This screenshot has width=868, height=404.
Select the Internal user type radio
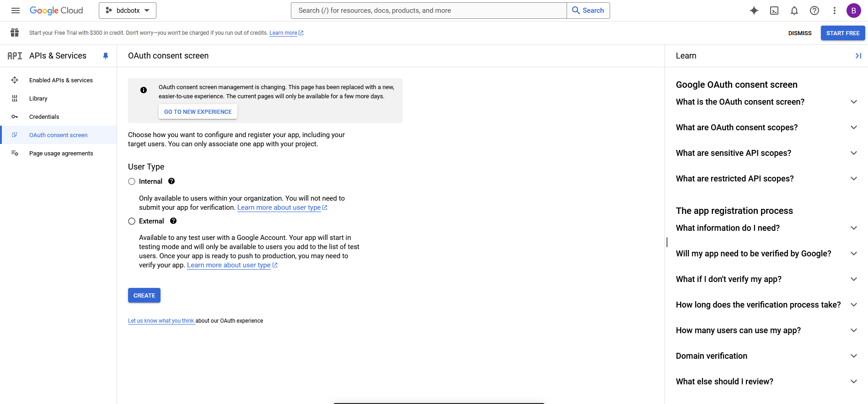pos(132,181)
